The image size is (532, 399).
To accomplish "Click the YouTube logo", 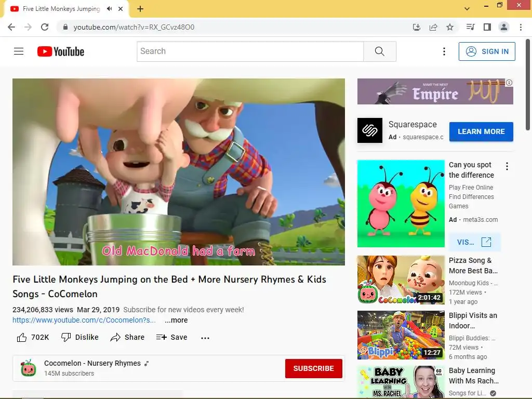I will pyautogui.click(x=61, y=51).
